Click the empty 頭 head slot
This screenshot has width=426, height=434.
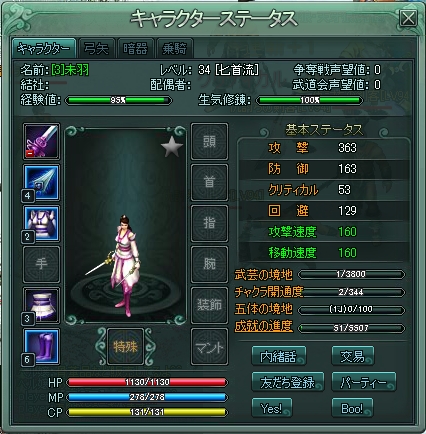209,141
